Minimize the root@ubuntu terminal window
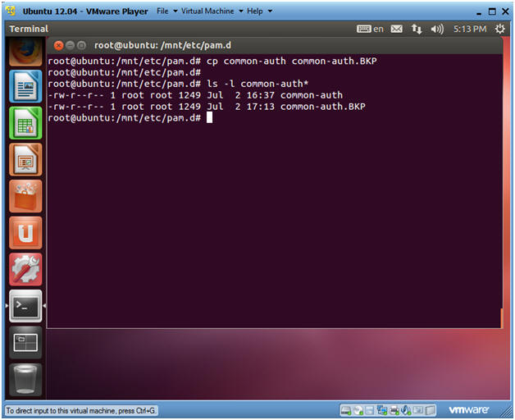 70,45
